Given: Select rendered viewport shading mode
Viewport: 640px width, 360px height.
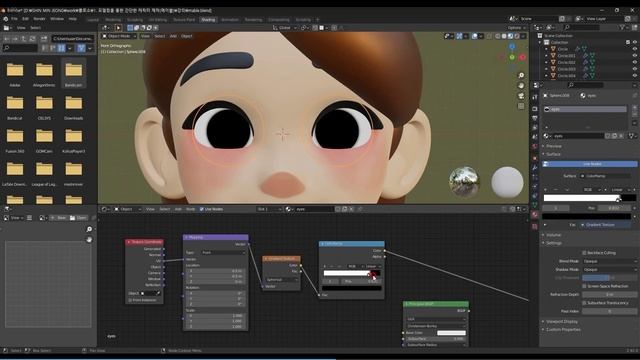Looking at the screenshot, I should pyautogui.click(x=517, y=36).
